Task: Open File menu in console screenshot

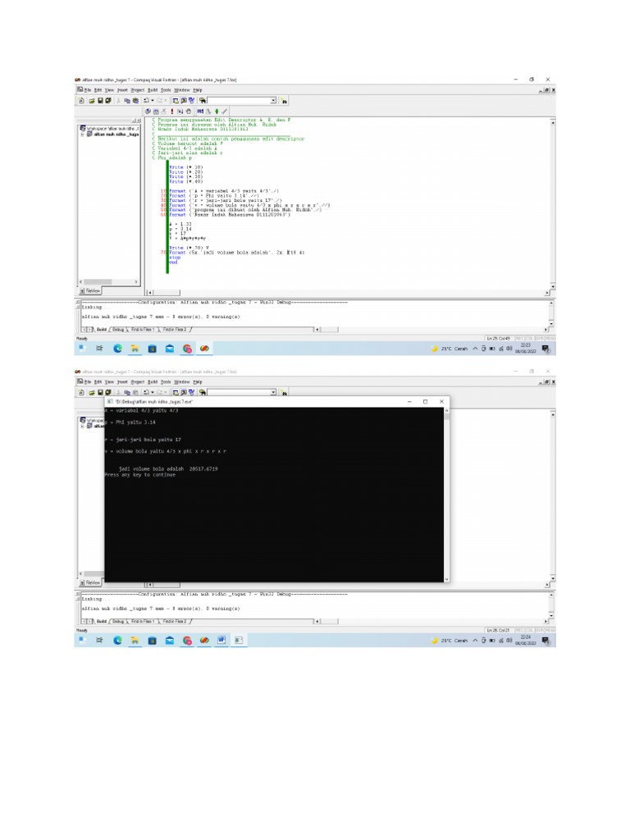Action: 88,382
